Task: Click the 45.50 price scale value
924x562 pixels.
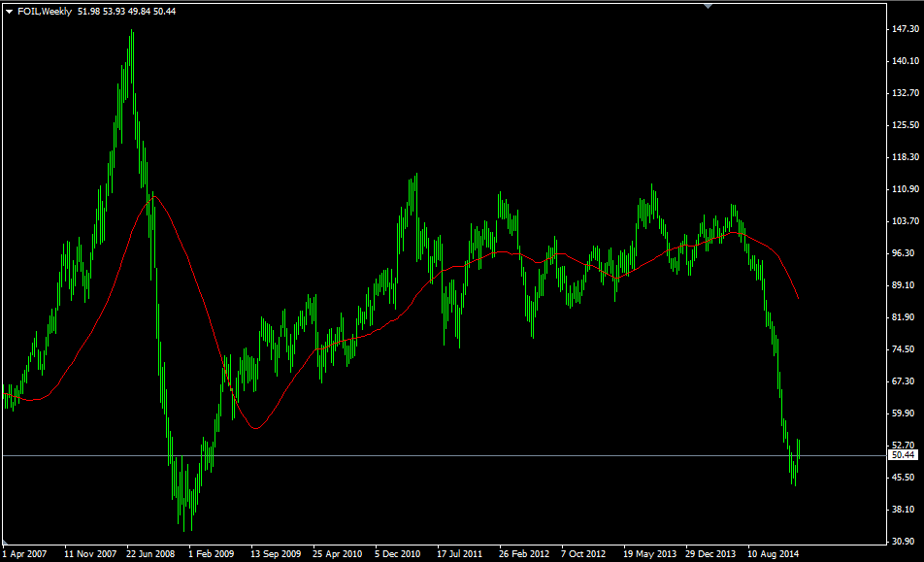Action: pyautogui.click(x=906, y=478)
